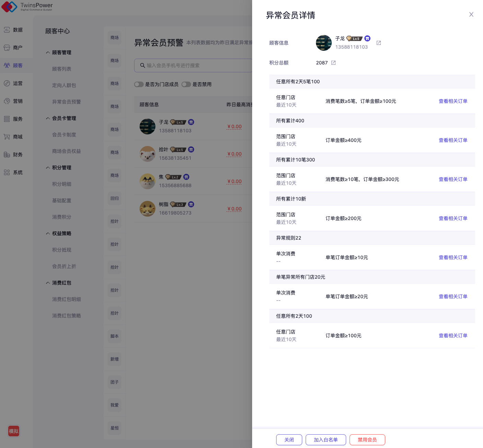Open points total detail link icon
Viewport: 483px width, 448px height.
coord(333,63)
